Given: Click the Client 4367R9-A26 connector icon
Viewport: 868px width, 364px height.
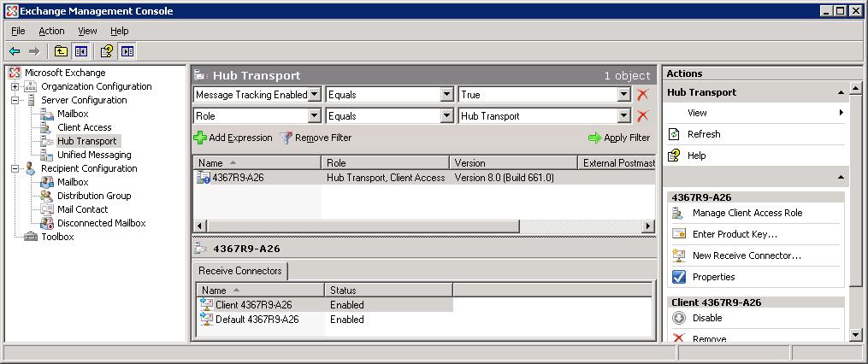Looking at the screenshot, I should tap(206, 305).
